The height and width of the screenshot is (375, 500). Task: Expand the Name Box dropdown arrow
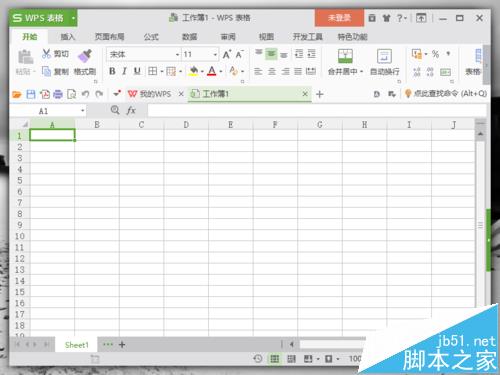tap(82, 111)
